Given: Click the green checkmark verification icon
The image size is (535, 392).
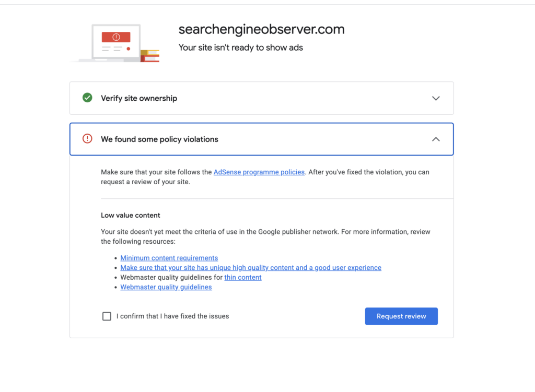Looking at the screenshot, I should click(x=87, y=98).
